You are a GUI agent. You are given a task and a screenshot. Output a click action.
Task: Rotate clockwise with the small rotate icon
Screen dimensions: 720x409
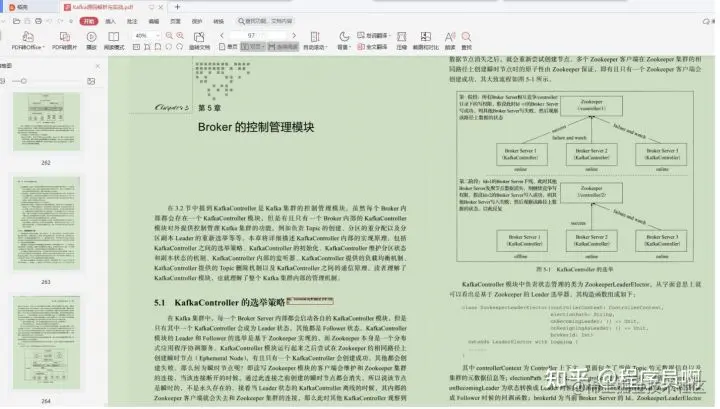pyautogui.click(x=180, y=47)
